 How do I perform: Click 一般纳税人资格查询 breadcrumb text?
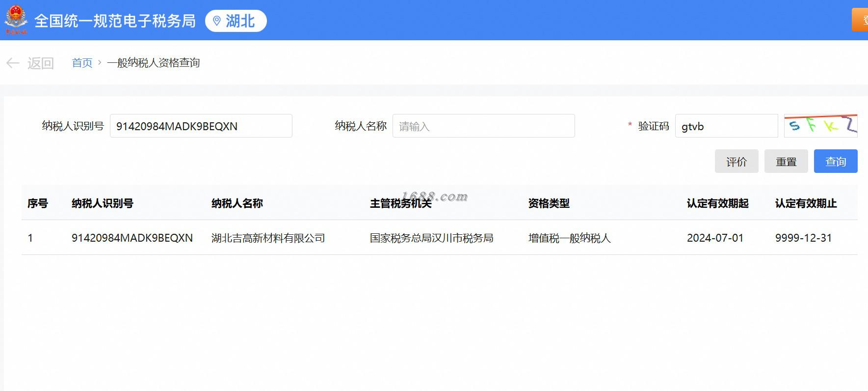pyautogui.click(x=154, y=63)
